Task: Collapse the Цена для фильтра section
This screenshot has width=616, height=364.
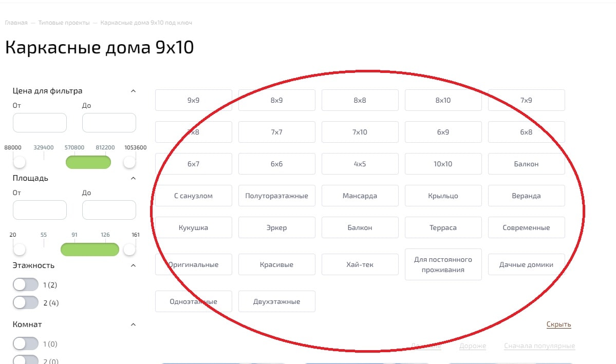Action: pos(133,91)
